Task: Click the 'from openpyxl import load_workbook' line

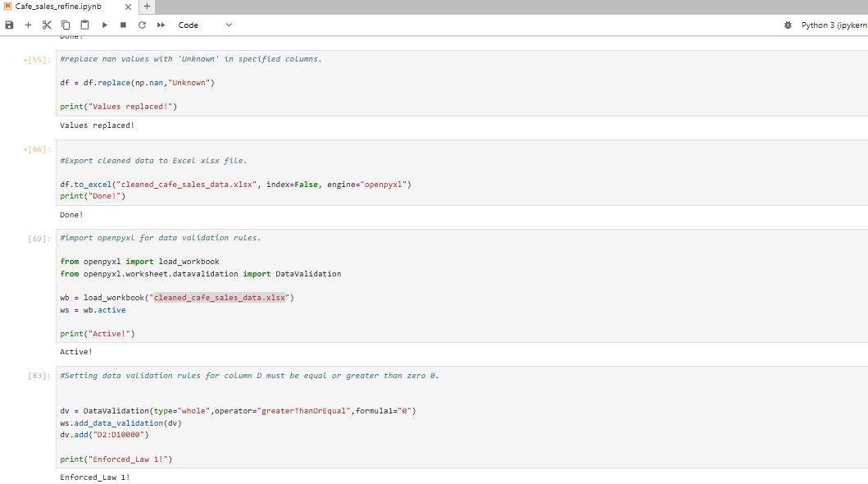Action: click(139, 262)
